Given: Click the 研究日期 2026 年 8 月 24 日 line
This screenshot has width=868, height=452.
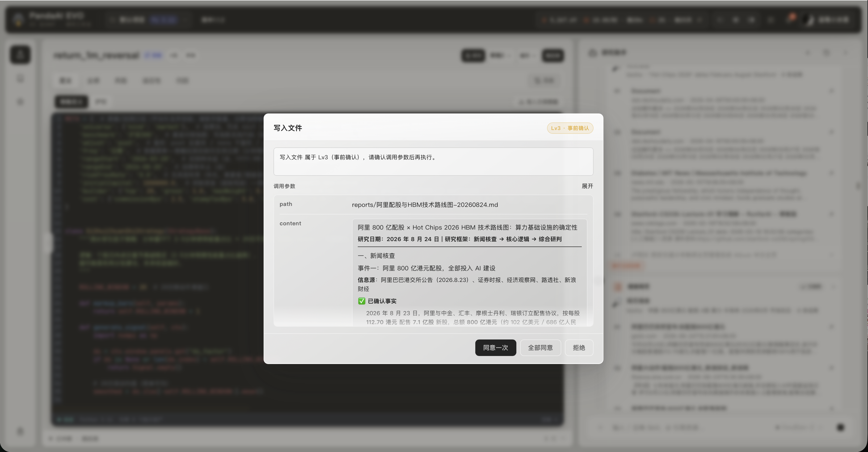Looking at the screenshot, I should (460, 239).
